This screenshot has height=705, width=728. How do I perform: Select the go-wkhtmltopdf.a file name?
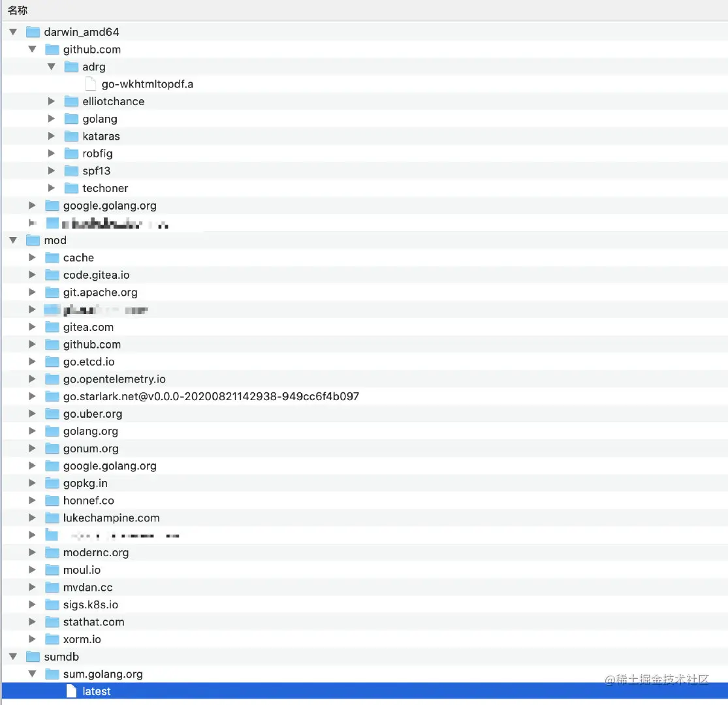click(147, 84)
